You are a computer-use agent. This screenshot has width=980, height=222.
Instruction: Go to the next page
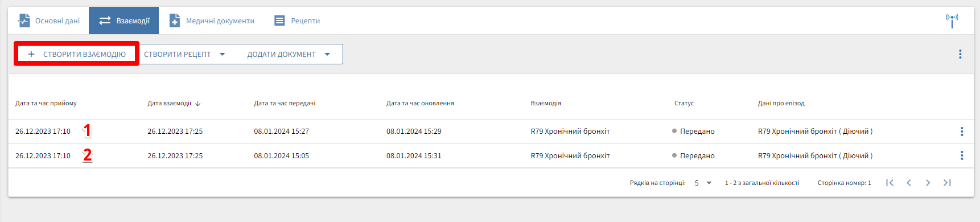click(928, 183)
